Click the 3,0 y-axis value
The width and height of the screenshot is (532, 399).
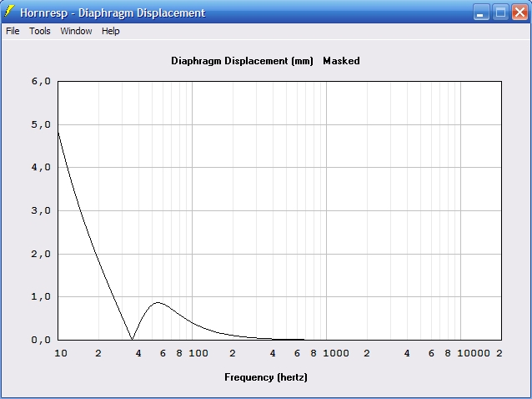point(41,210)
